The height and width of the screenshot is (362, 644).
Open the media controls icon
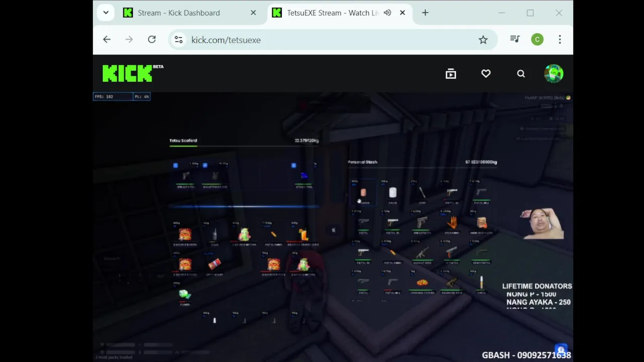tap(515, 39)
